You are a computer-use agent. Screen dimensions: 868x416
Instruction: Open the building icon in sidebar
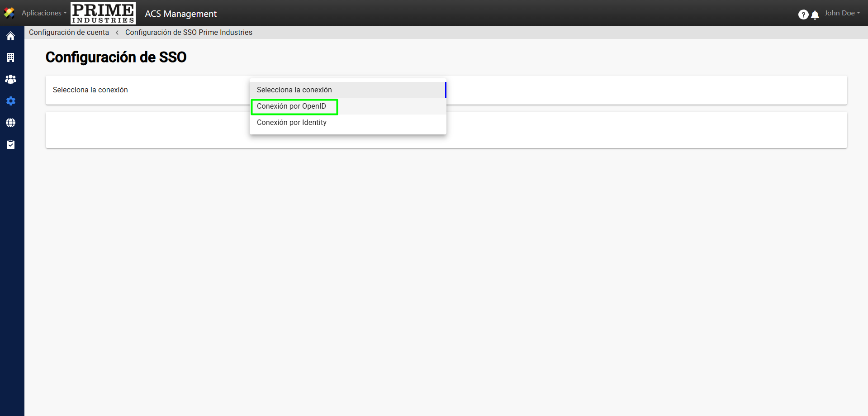click(x=11, y=57)
